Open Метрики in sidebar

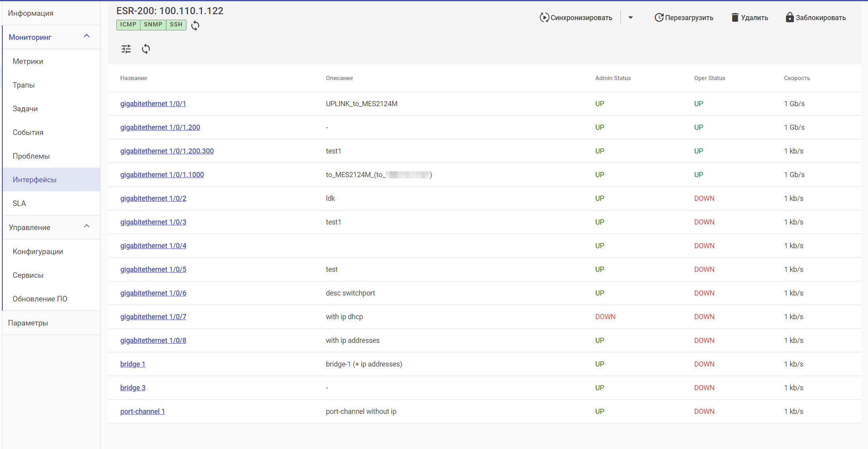(28, 61)
